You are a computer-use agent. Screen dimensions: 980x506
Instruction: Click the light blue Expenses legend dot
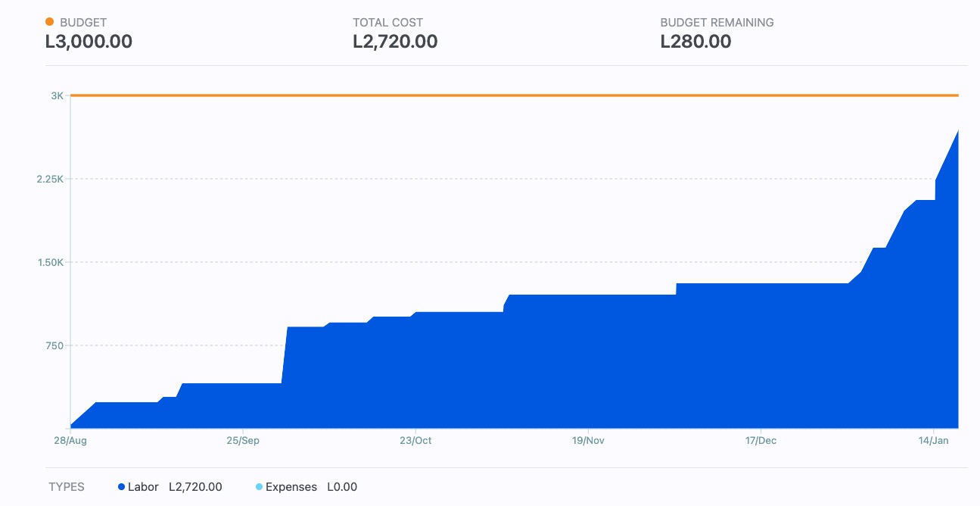click(x=259, y=487)
